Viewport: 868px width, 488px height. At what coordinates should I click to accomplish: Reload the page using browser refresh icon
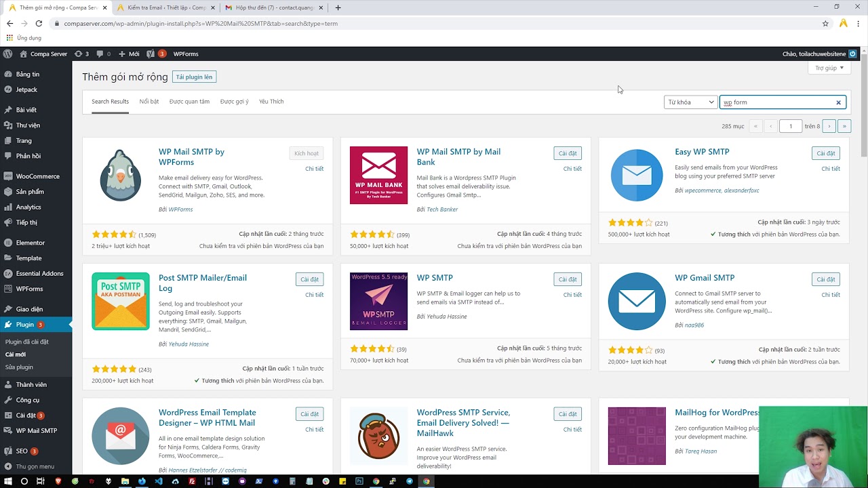click(x=39, y=23)
